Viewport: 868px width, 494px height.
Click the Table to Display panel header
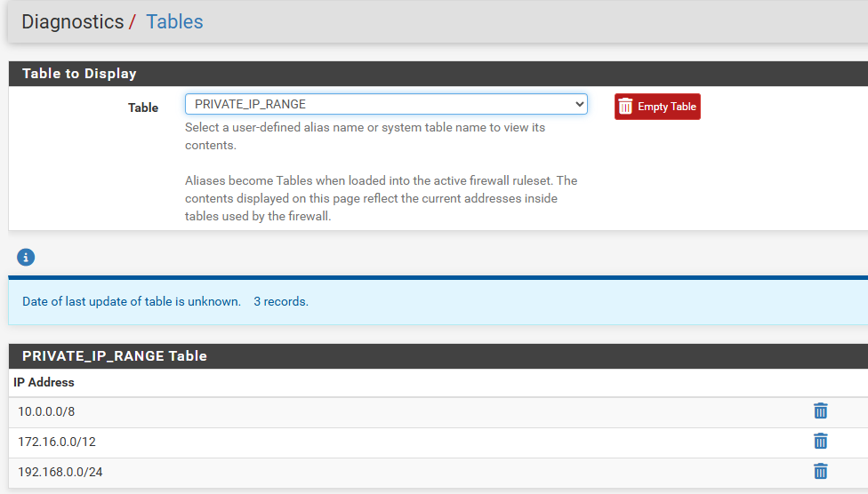[x=79, y=74]
